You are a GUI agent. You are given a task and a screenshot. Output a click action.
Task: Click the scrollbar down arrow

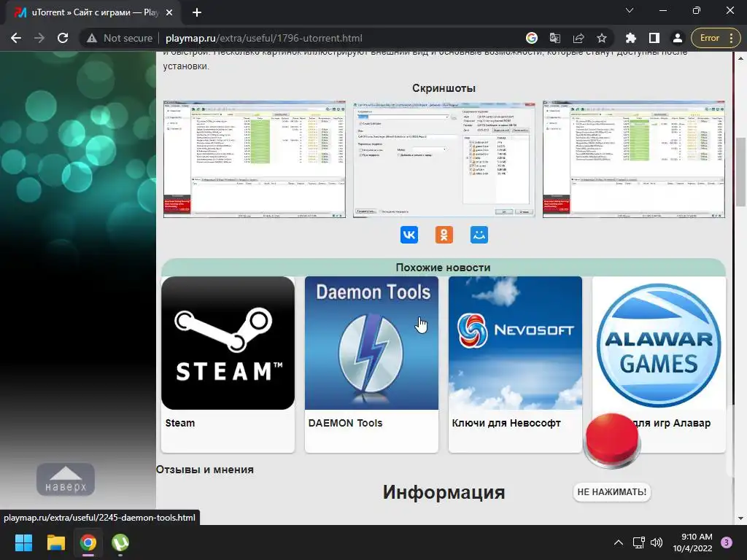[x=741, y=518]
